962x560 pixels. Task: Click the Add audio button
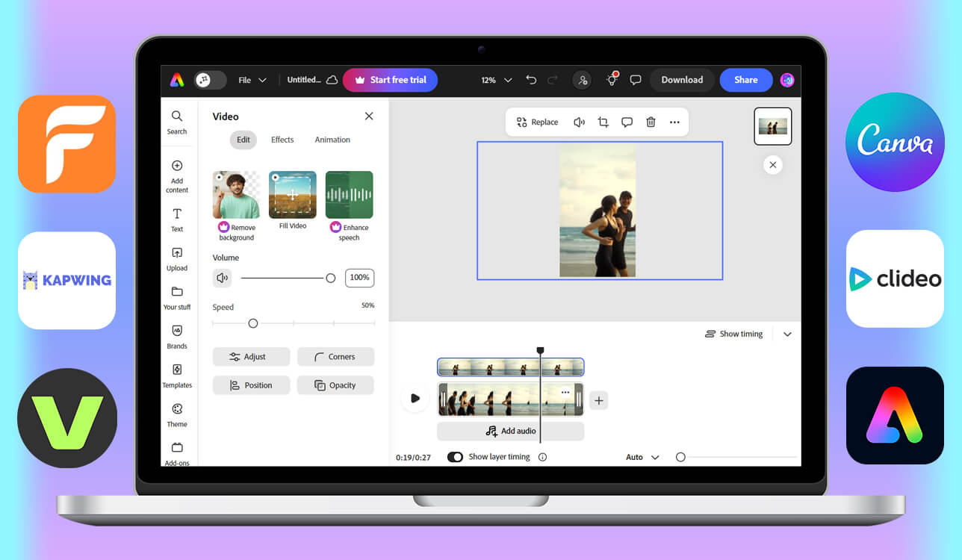[510, 431]
